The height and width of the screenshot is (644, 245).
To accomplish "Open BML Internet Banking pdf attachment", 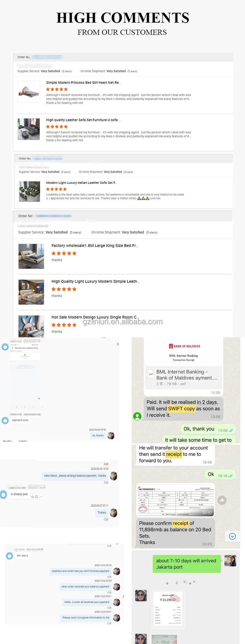I will 183,377.
